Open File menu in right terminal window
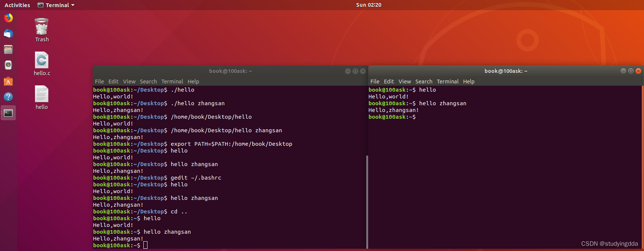 click(375, 82)
